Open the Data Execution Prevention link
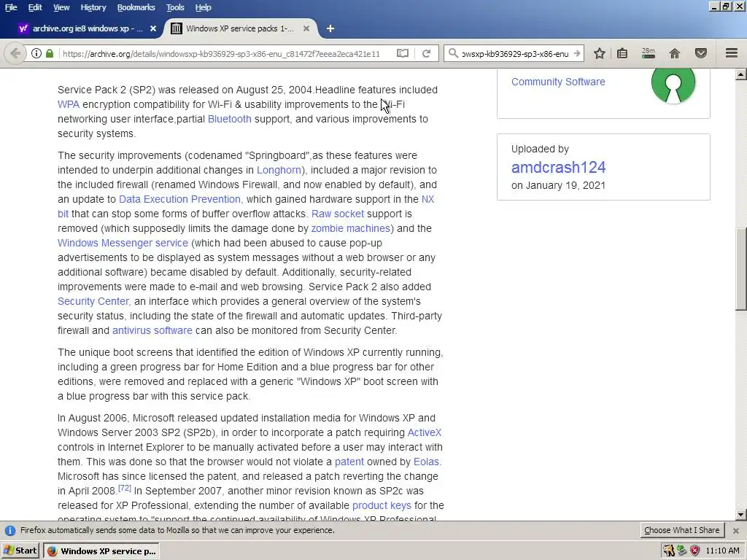 point(181,199)
